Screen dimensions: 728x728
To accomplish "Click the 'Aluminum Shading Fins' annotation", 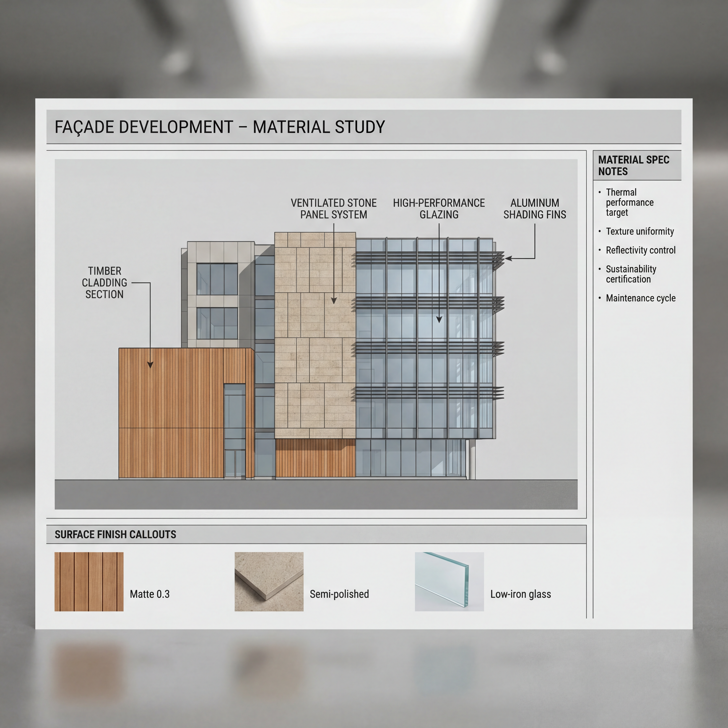I will pos(534,209).
